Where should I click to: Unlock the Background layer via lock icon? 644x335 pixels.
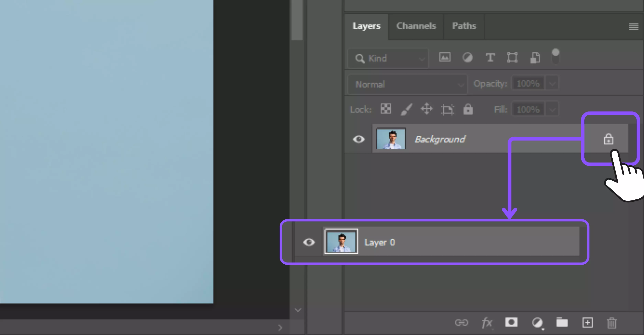(x=608, y=139)
